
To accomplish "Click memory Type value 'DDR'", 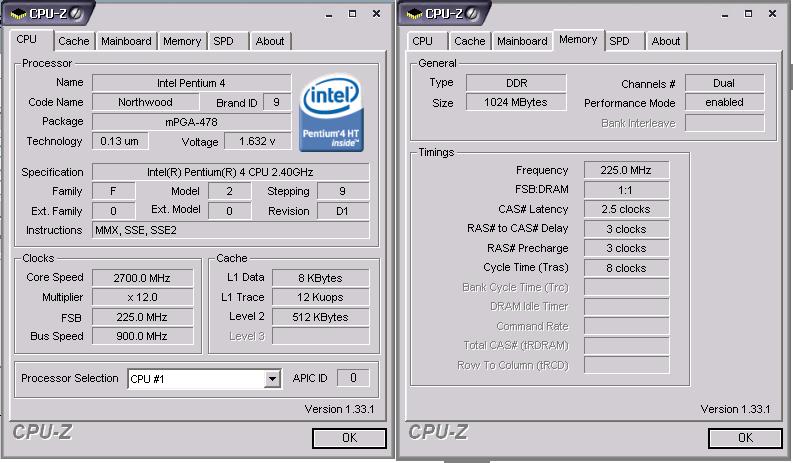I will pos(516,83).
